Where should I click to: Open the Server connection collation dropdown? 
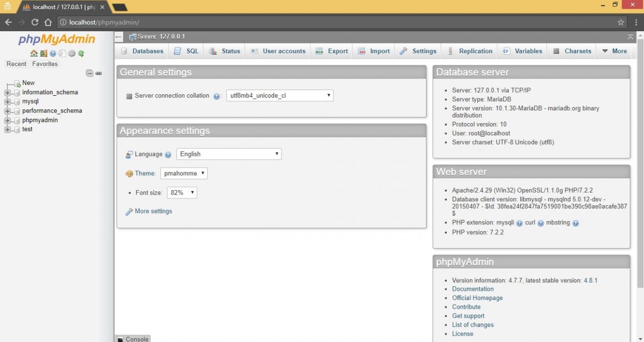279,96
